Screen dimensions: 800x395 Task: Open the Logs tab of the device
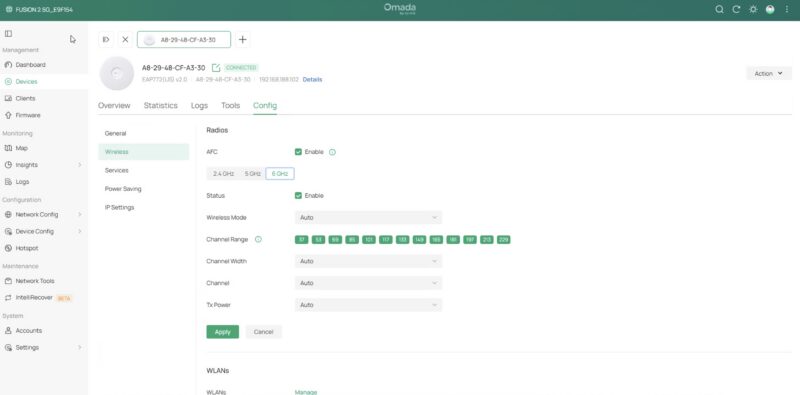coord(199,106)
